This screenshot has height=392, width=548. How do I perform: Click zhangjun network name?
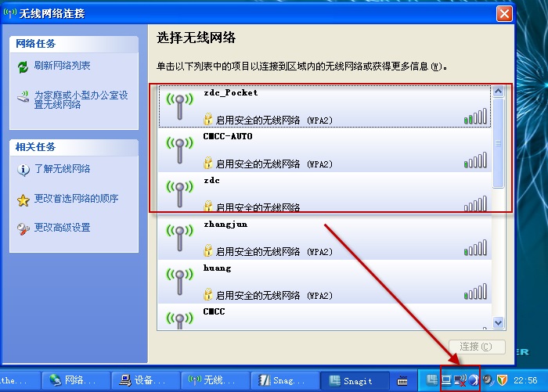225,225
